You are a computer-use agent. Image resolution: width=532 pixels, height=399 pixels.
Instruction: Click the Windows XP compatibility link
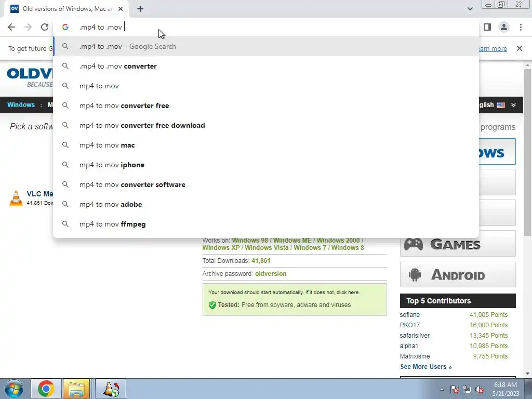click(x=221, y=248)
